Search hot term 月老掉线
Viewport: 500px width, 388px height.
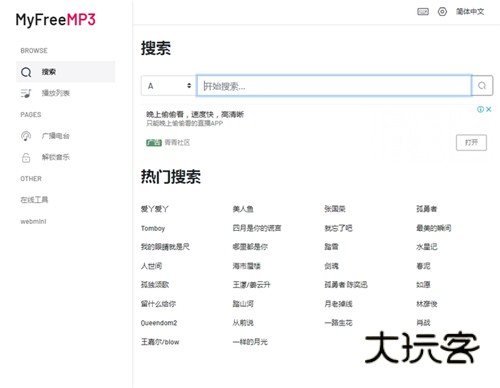click(338, 304)
